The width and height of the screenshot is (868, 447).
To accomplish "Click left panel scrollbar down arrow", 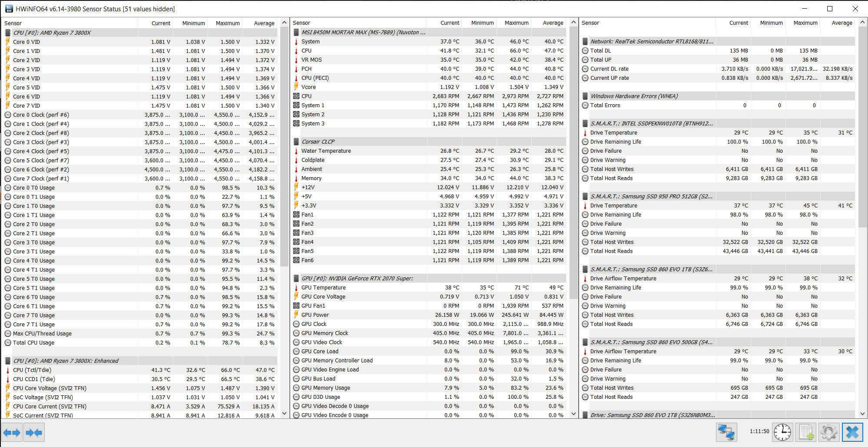I will (285, 414).
